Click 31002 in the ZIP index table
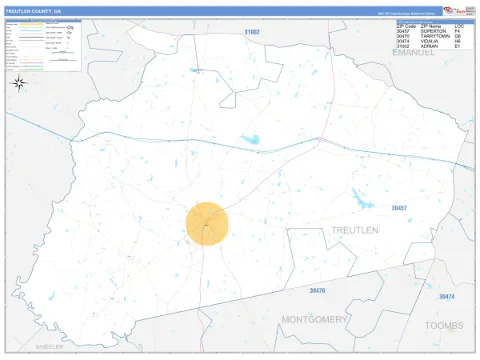Screen dimensions: 480x360 [403, 46]
